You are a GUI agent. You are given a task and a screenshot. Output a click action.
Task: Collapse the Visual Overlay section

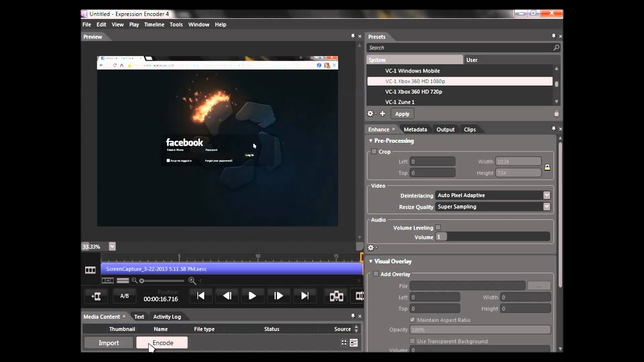tap(371, 261)
